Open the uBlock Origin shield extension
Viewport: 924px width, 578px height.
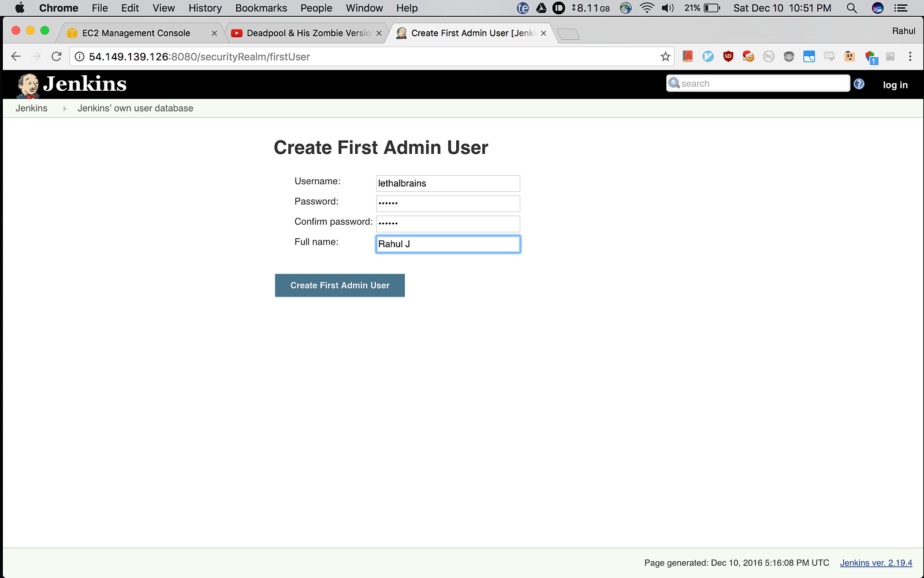[728, 56]
